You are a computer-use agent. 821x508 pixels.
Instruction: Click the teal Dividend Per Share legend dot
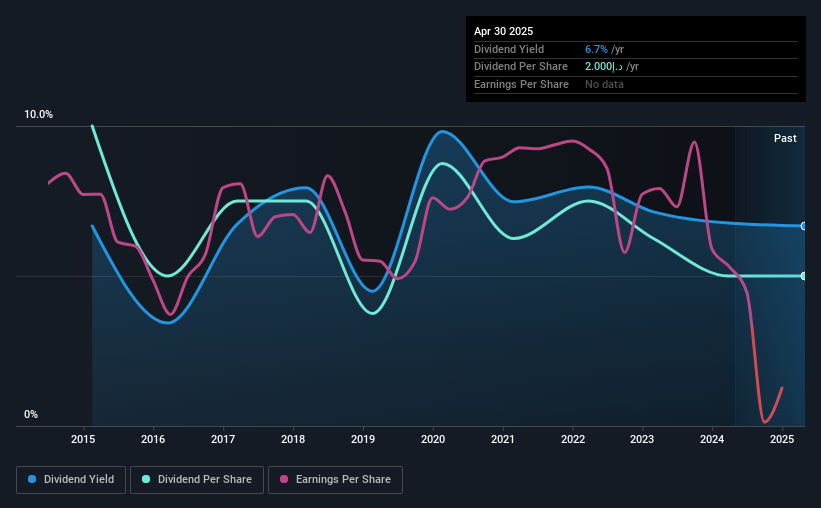146,479
